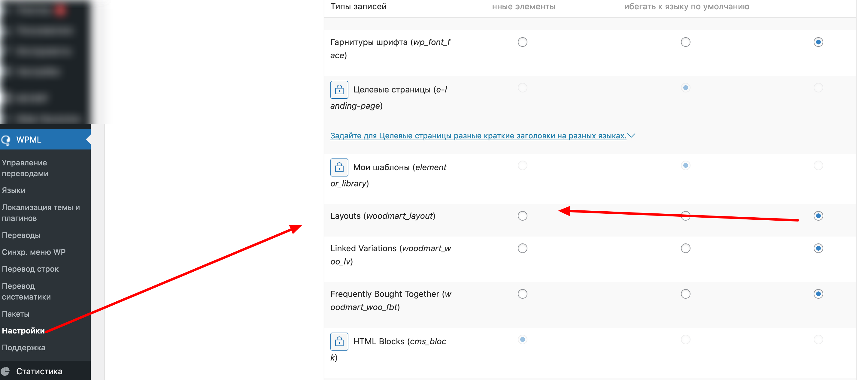The height and width of the screenshot is (380, 868).
Task: Go to Языки in the WPML submenu
Action: tap(14, 190)
